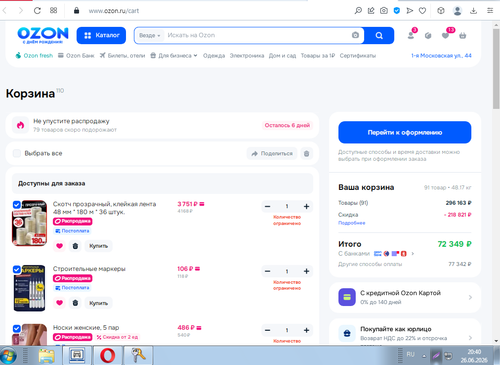Open Строительные маркеры product title
The width and height of the screenshot is (500, 365).
pyautogui.click(x=89, y=269)
